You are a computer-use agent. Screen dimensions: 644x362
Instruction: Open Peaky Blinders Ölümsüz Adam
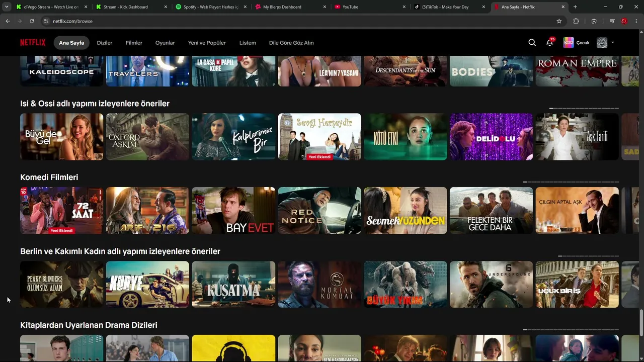62,285
